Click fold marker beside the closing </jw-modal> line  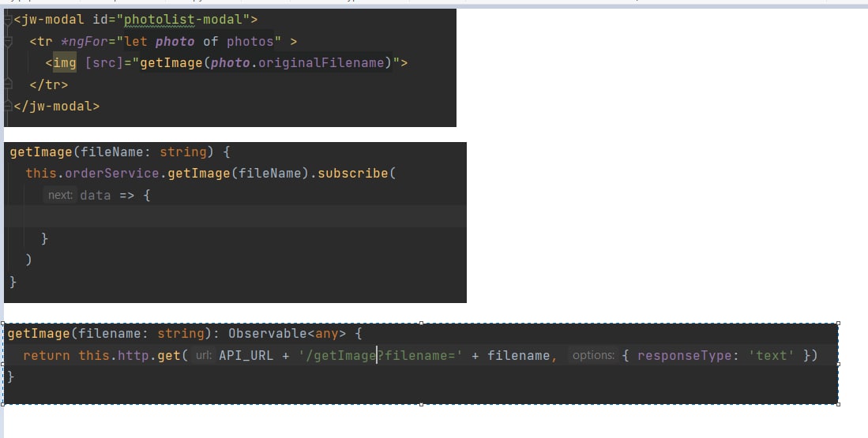click(x=8, y=106)
